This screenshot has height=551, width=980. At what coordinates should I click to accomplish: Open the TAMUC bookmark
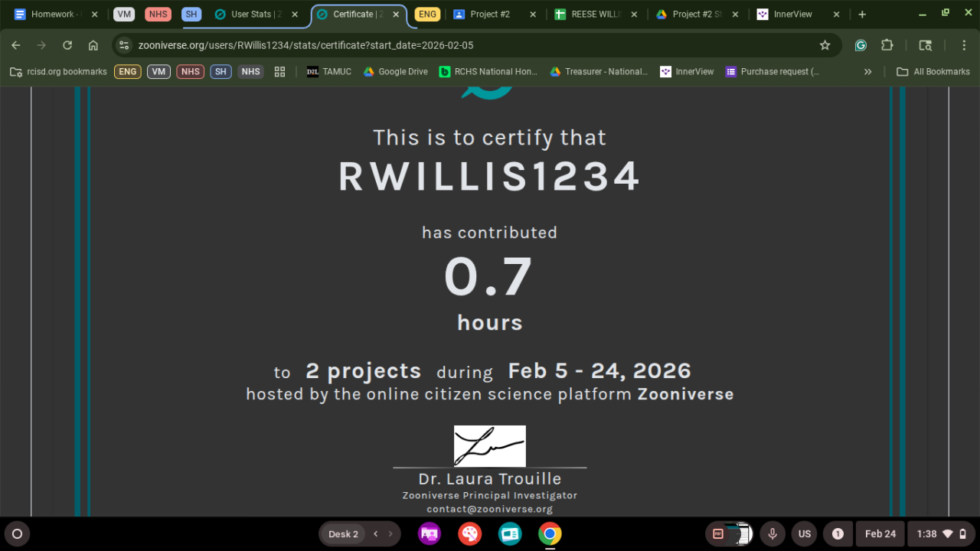click(x=328, y=71)
